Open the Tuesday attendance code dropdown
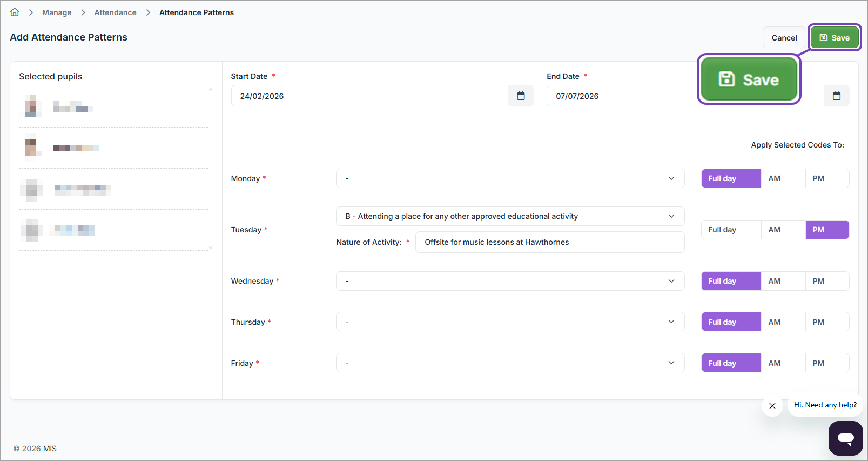 (x=510, y=216)
